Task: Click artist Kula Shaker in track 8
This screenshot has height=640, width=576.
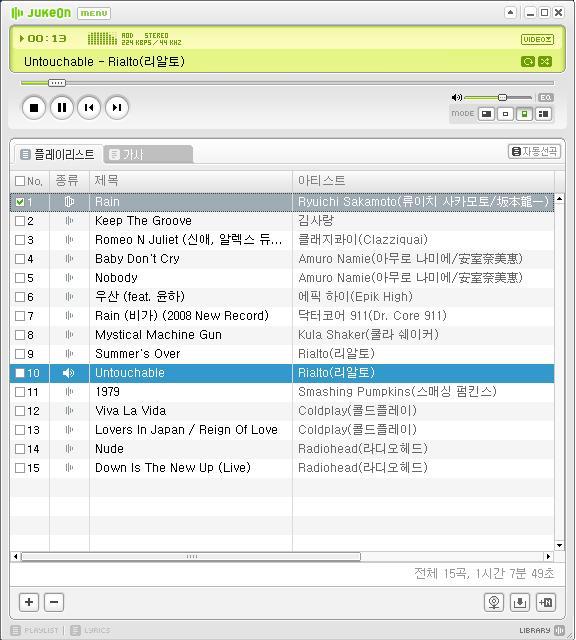Action: (x=368, y=335)
